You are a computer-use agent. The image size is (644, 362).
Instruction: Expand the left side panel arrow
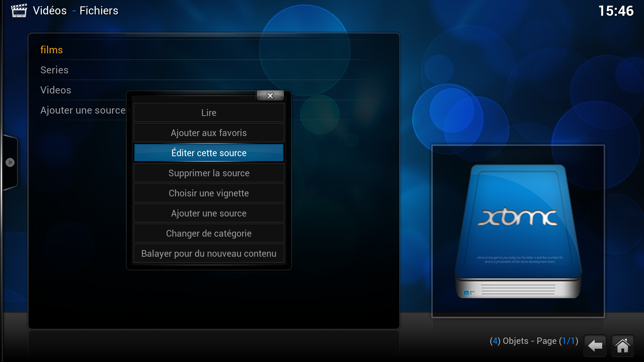(10, 162)
